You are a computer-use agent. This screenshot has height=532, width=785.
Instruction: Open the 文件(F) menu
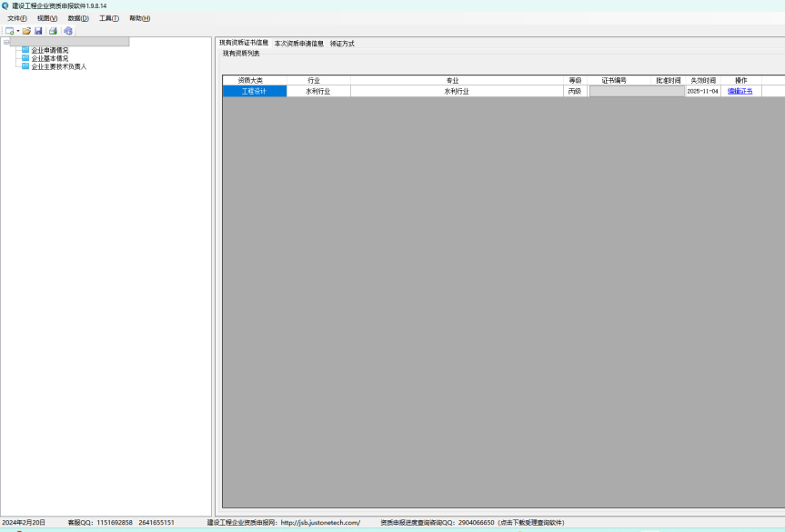[17, 18]
